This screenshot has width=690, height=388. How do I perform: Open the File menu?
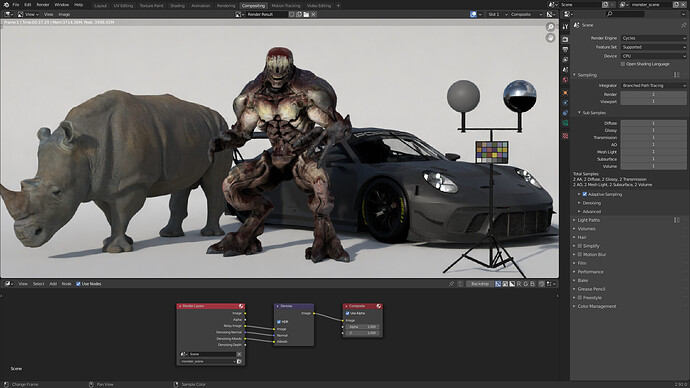[x=16, y=5]
